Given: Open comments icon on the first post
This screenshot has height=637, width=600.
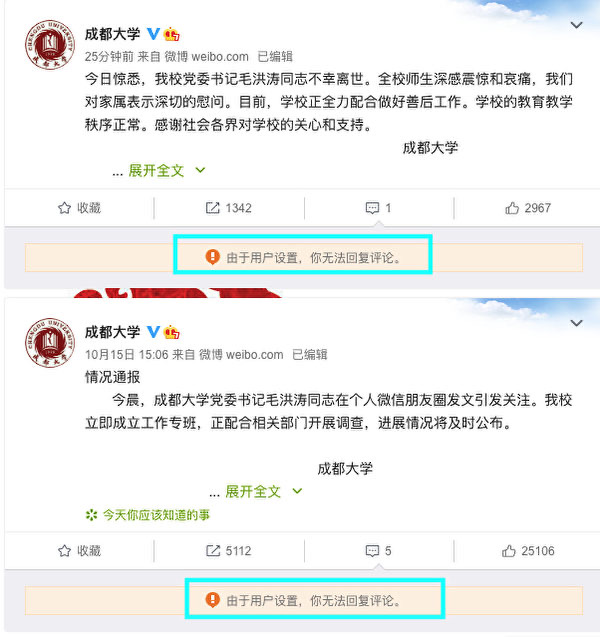Looking at the screenshot, I should tap(372, 208).
